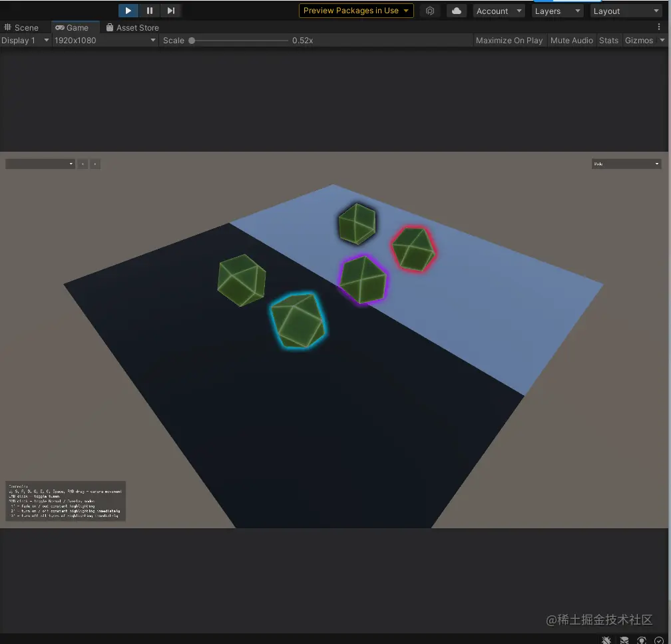Click the debugger bug icon in status bar
This screenshot has height=644, width=671.
606,640
